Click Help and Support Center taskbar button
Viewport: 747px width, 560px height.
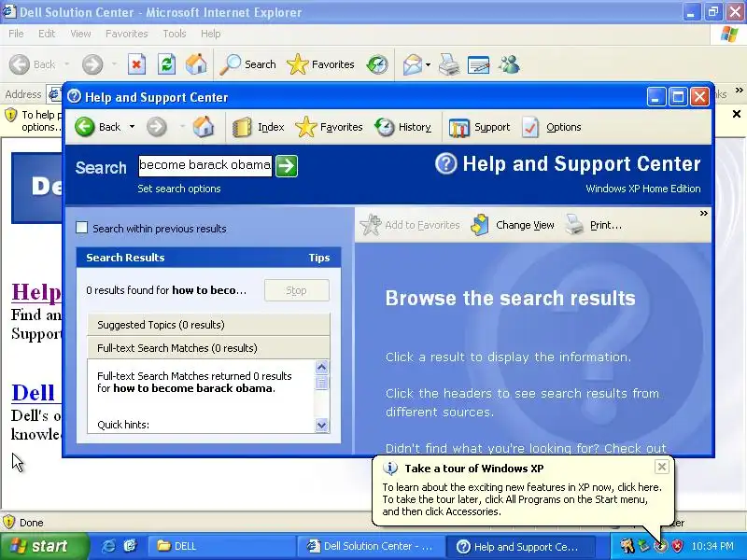point(521,546)
